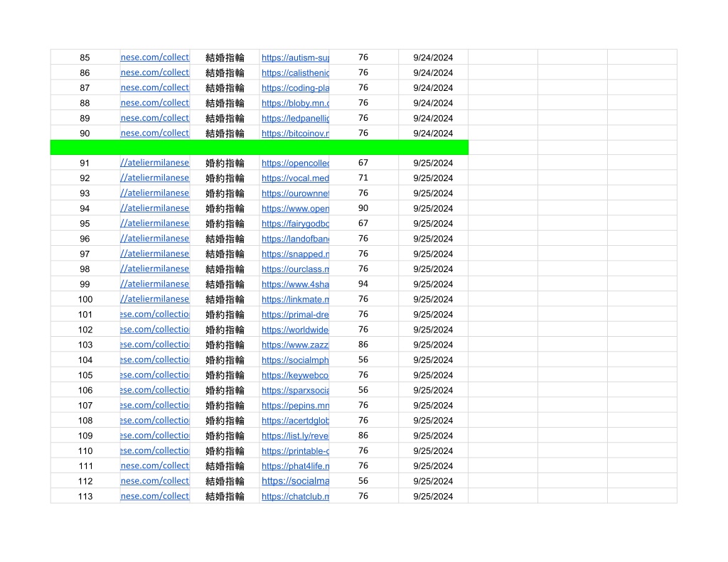
Task: Select the score cell 86 in row 103
Action: 363,345
